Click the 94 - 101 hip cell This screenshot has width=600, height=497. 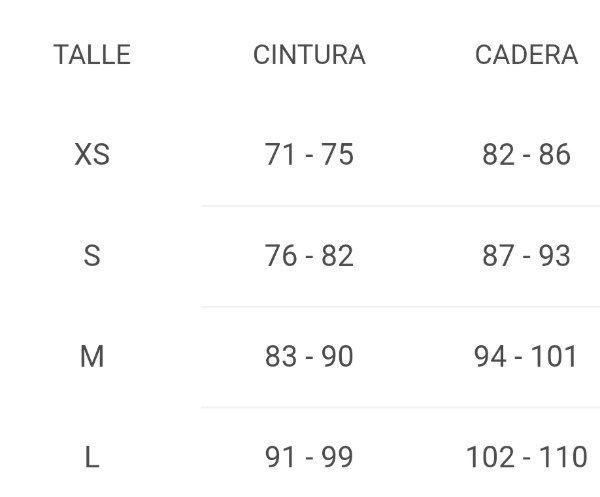pos(526,356)
